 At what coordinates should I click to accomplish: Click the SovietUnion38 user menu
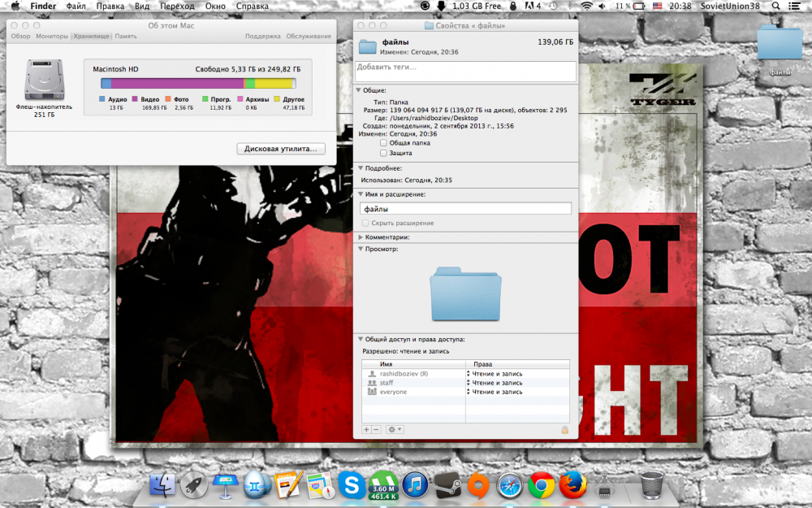coord(730,6)
